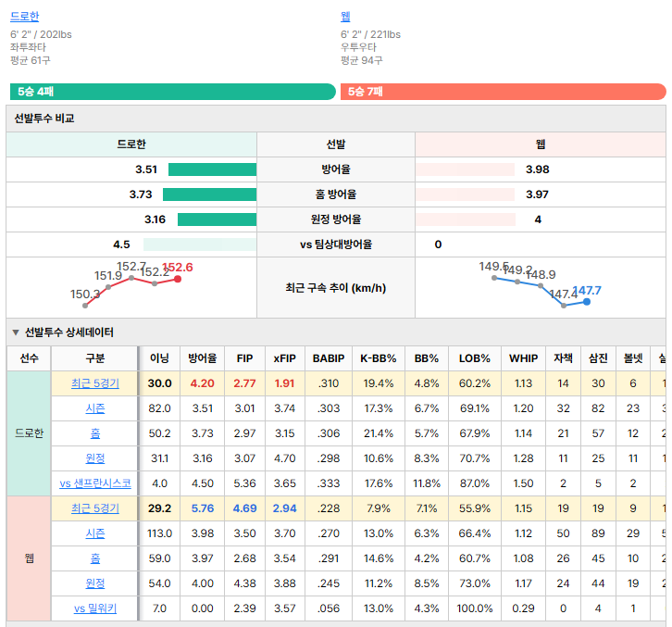Click the red 2.77 FIP value
672x627 pixels.
[x=244, y=383]
